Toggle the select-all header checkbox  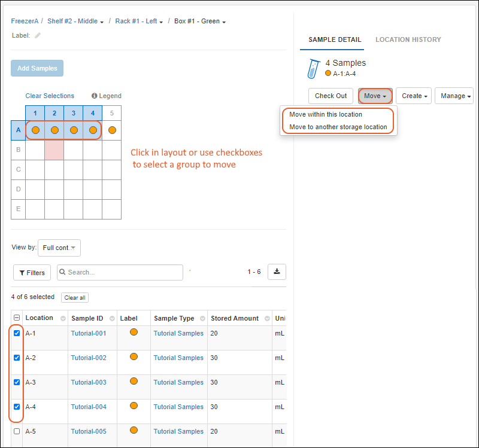click(x=17, y=318)
